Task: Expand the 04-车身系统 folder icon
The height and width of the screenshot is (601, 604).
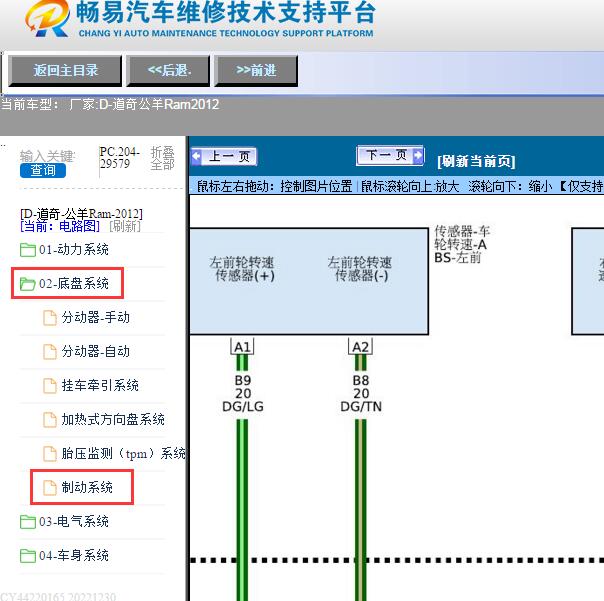Action: pos(28,556)
